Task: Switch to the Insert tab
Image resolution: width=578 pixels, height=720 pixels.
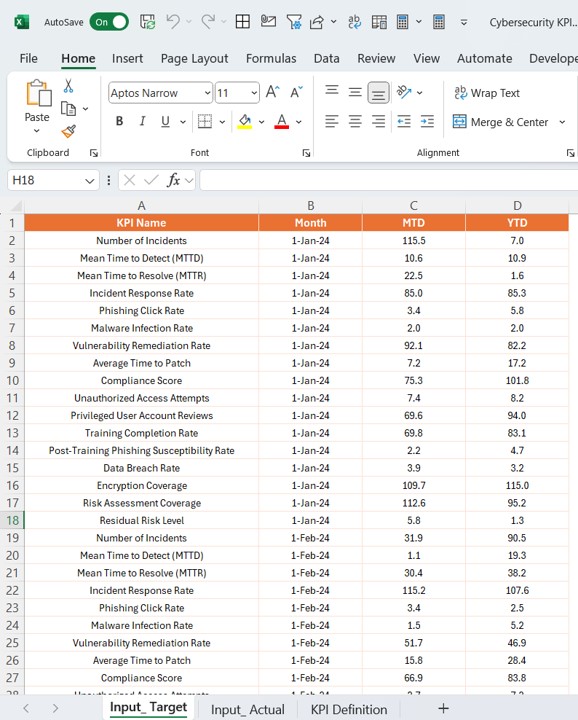Action: point(127,58)
